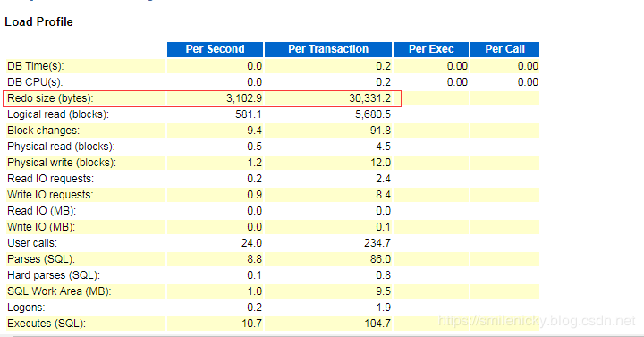Open the smilenicky.blog.csdn.net watermark link
Viewport: 644px width, 337px height.
click(537, 321)
